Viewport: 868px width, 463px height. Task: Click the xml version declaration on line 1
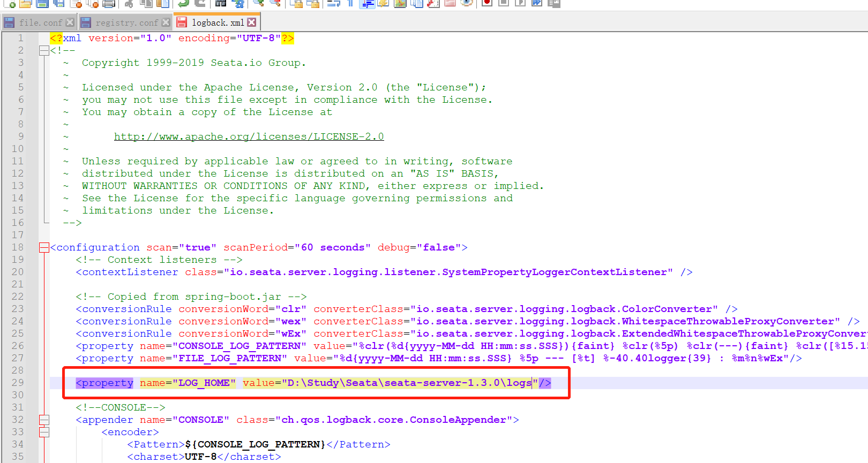coord(172,38)
